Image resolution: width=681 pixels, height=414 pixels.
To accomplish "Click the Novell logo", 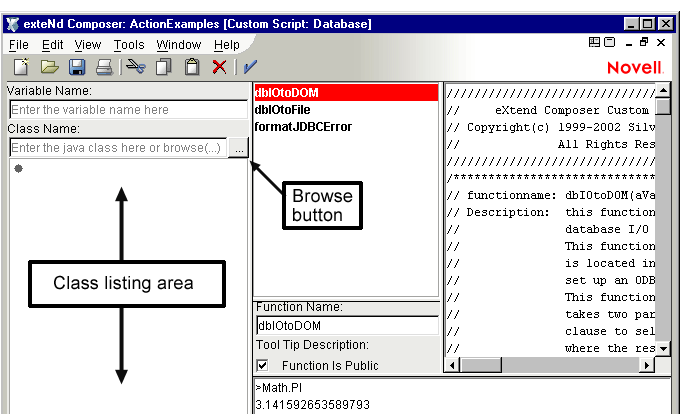I will [635, 68].
